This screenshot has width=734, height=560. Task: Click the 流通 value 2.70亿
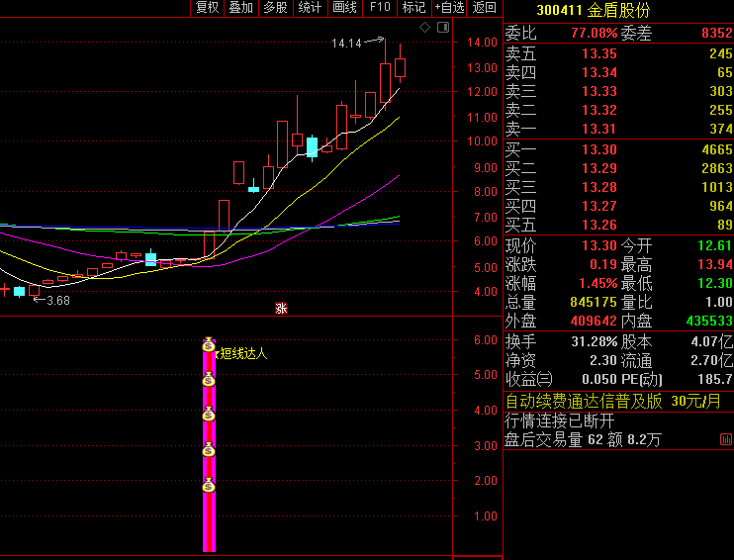[x=712, y=360]
